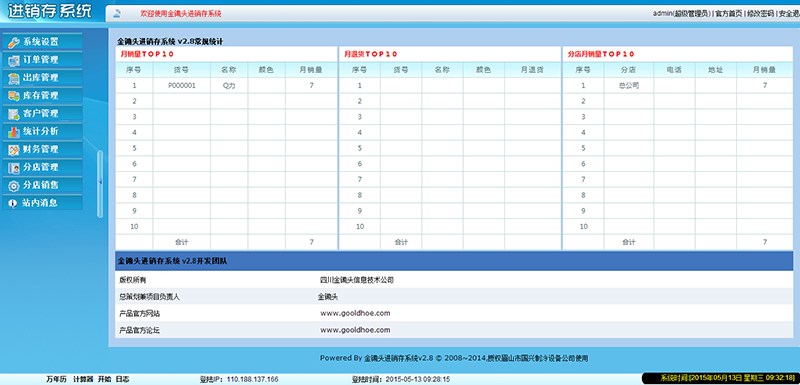
Task: Click the 进销存系统 logo title
Action: coord(49,11)
